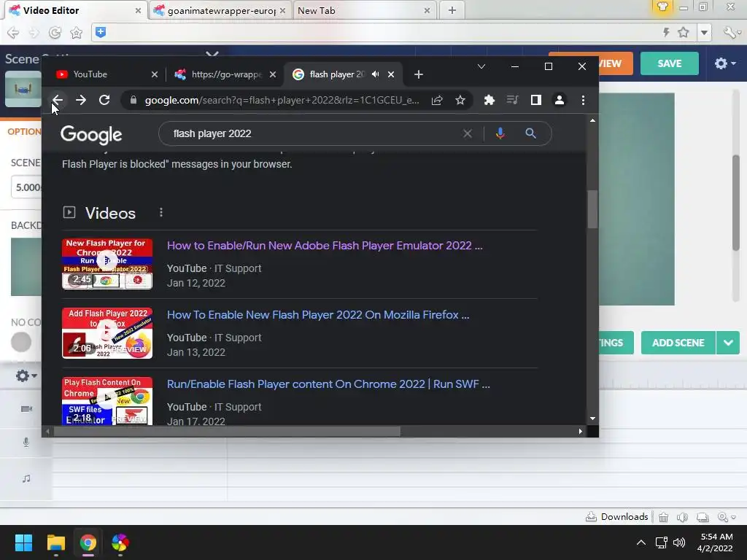Open address bar dropdown arrow back browser
This screenshot has height=560, width=747.
click(704, 32)
